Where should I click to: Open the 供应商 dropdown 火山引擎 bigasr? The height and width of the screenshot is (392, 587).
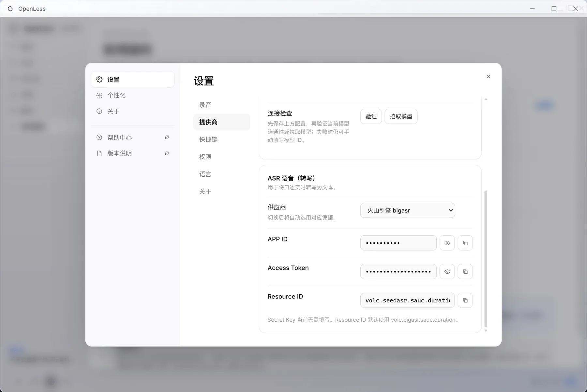[408, 211]
